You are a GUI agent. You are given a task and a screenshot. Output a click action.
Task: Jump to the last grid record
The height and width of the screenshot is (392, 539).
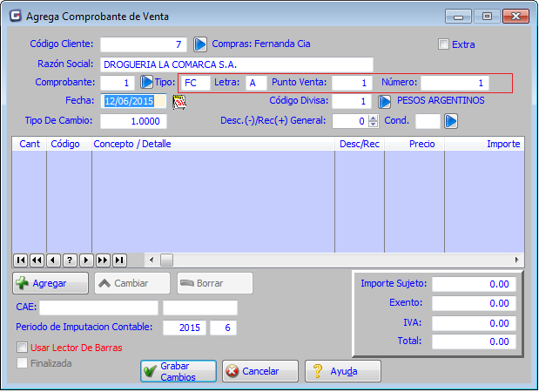point(119,260)
